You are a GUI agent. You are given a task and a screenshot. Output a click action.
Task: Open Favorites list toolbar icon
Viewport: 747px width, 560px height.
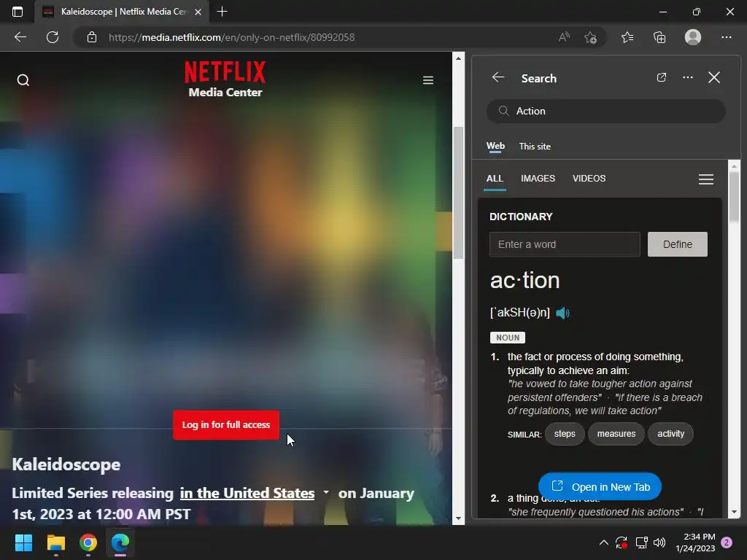tap(627, 37)
